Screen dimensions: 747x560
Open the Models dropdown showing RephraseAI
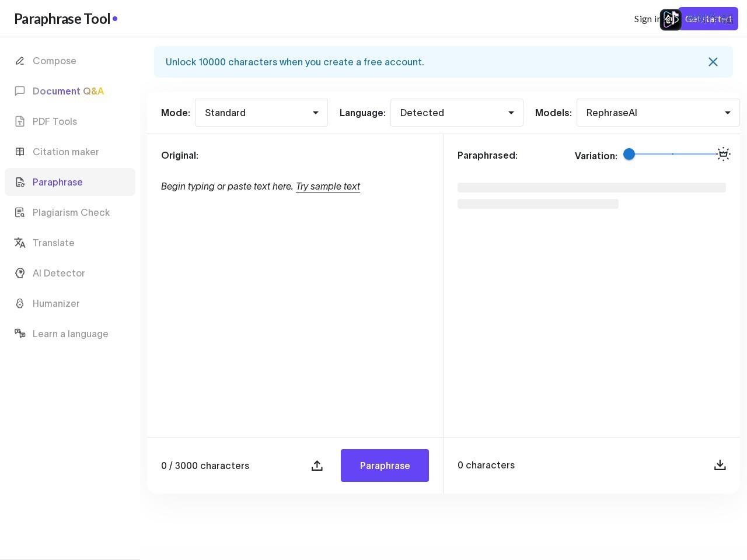pos(658,113)
